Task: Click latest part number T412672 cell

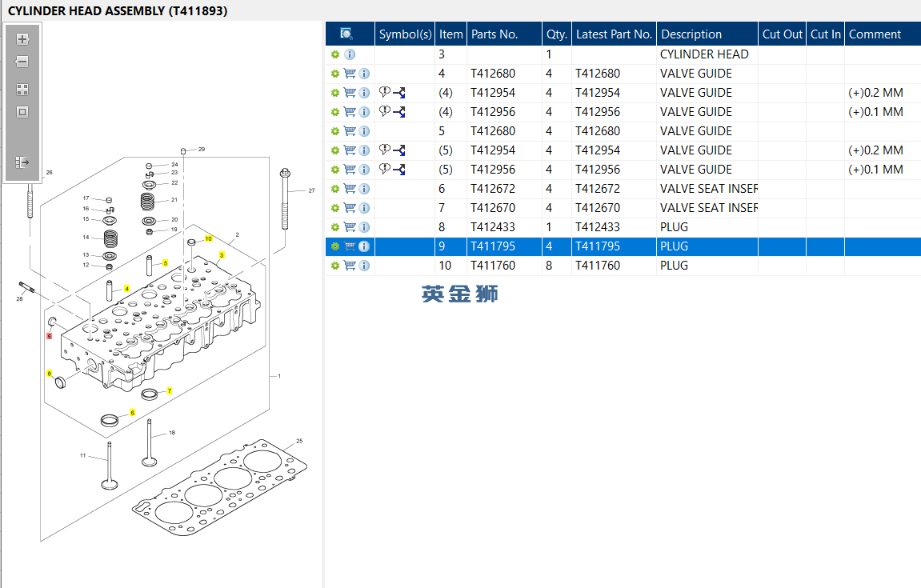Action: pyautogui.click(x=598, y=189)
